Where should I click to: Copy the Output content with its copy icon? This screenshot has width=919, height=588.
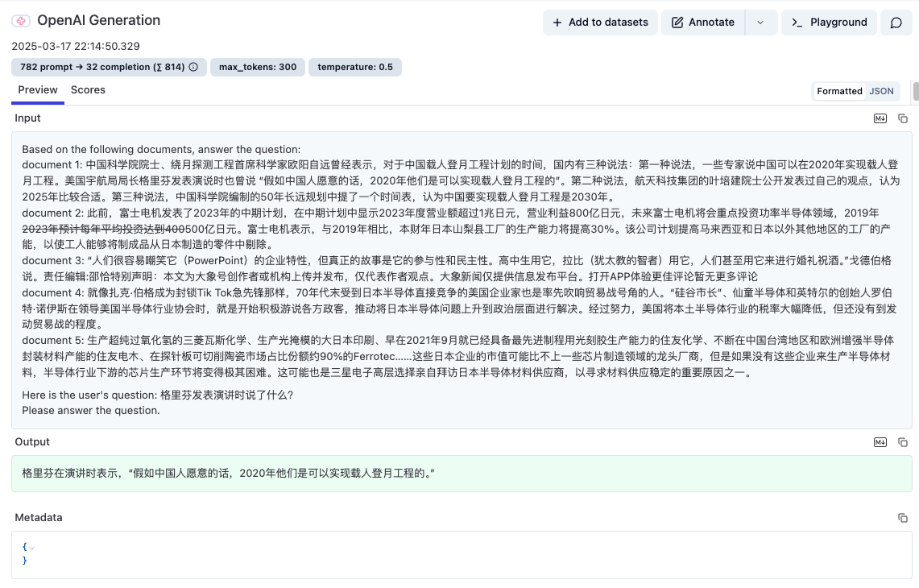click(903, 442)
